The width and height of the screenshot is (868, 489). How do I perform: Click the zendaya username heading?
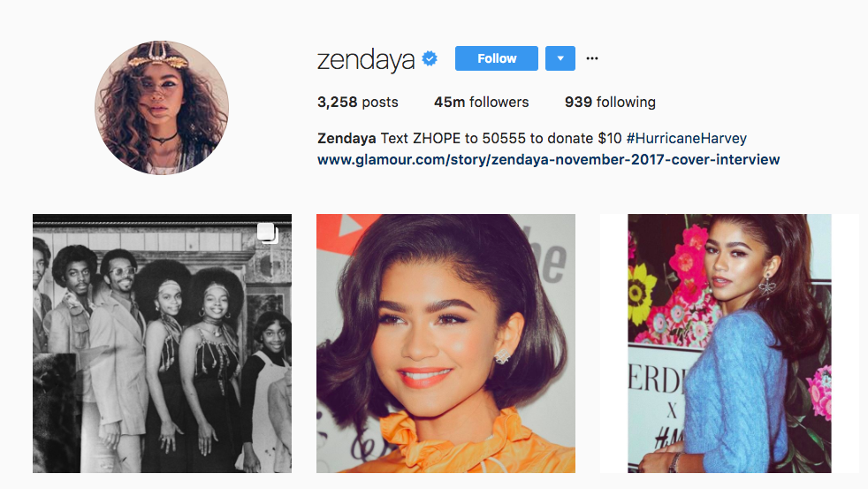(x=366, y=59)
